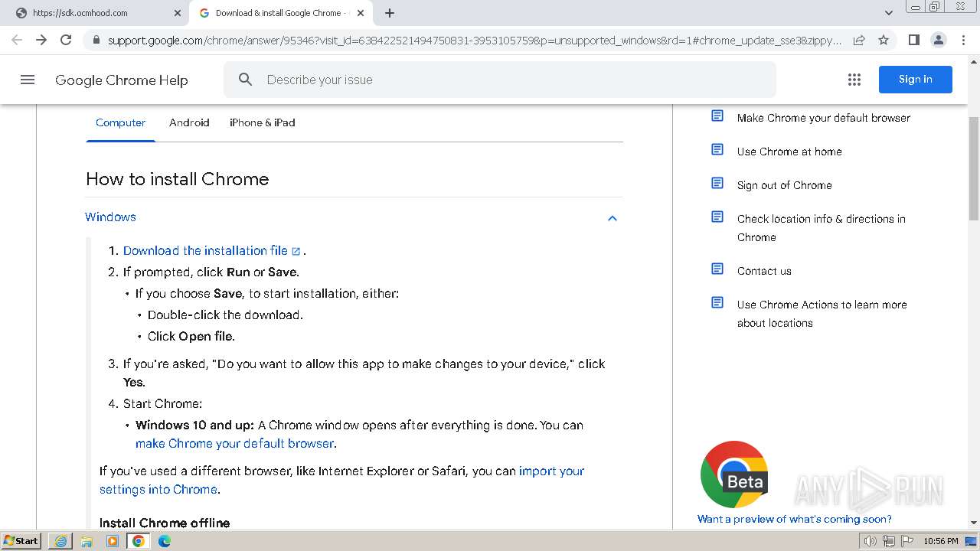Open the Google apps grid
This screenshot has height=551, width=980.
pyautogui.click(x=854, y=80)
